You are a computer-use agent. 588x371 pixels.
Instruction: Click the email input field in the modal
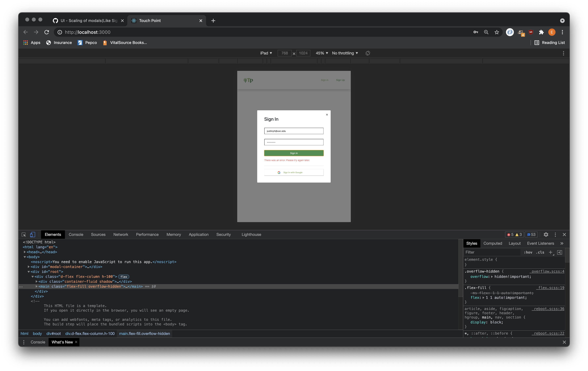pyautogui.click(x=294, y=131)
